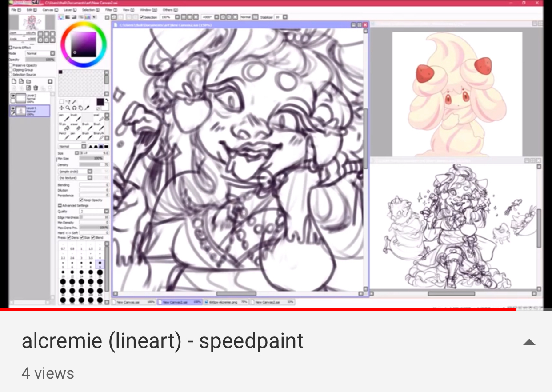Image resolution: width=552 pixels, height=392 pixels.
Task: Create a new normal layer
Action: pyautogui.click(x=14, y=81)
